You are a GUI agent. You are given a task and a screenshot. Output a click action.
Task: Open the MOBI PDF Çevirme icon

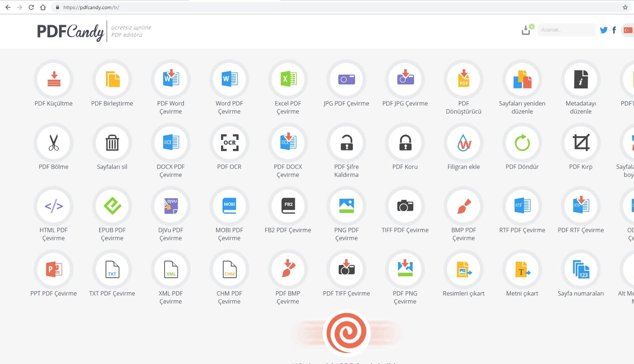tap(229, 206)
